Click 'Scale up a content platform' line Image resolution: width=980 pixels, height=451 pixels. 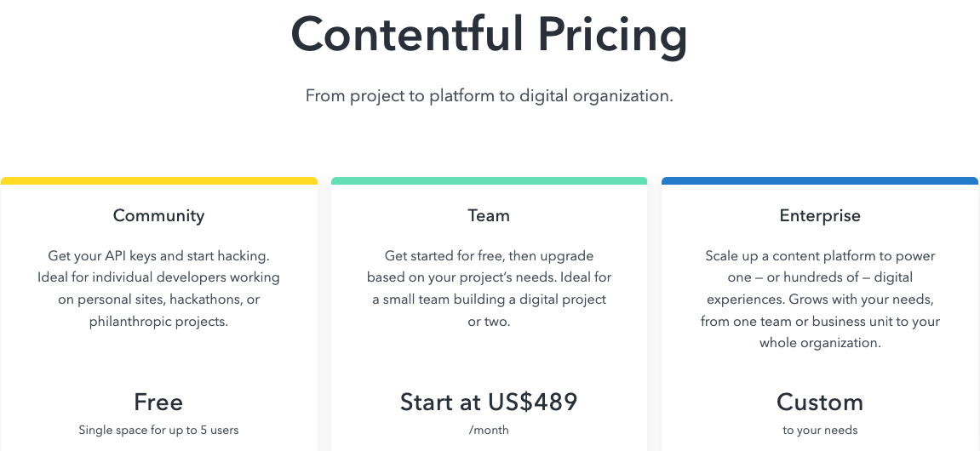pos(820,256)
